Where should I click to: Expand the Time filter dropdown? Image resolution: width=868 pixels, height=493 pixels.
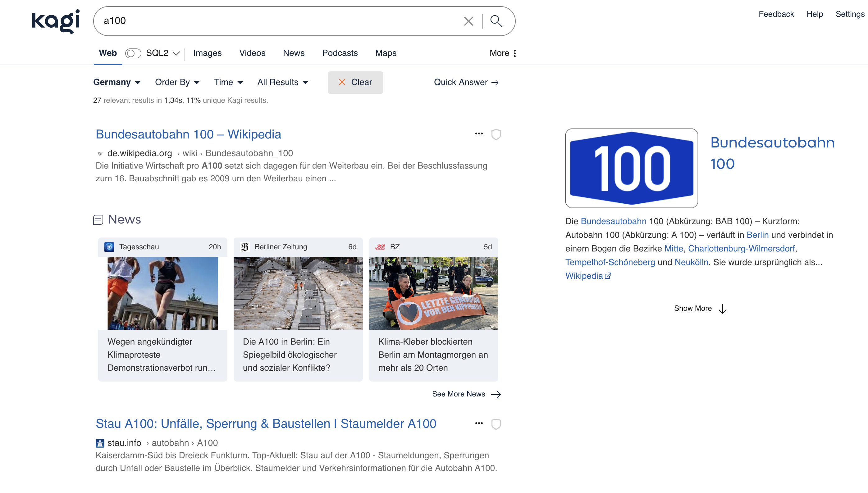pyautogui.click(x=228, y=82)
